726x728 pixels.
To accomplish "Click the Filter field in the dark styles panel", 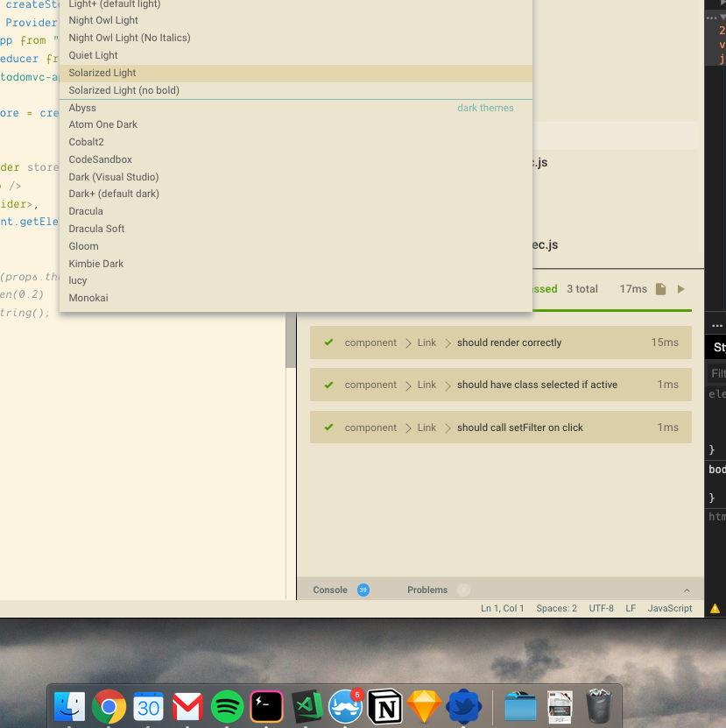I will [716, 374].
